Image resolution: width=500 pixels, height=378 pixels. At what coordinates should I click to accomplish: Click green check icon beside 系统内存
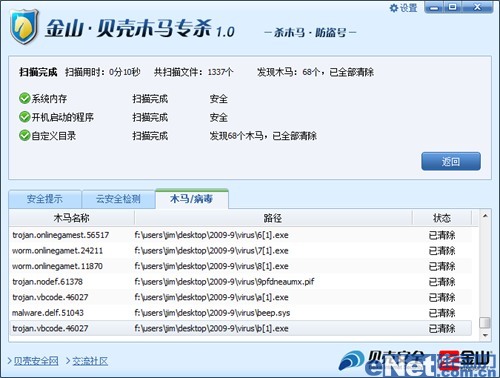24,98
